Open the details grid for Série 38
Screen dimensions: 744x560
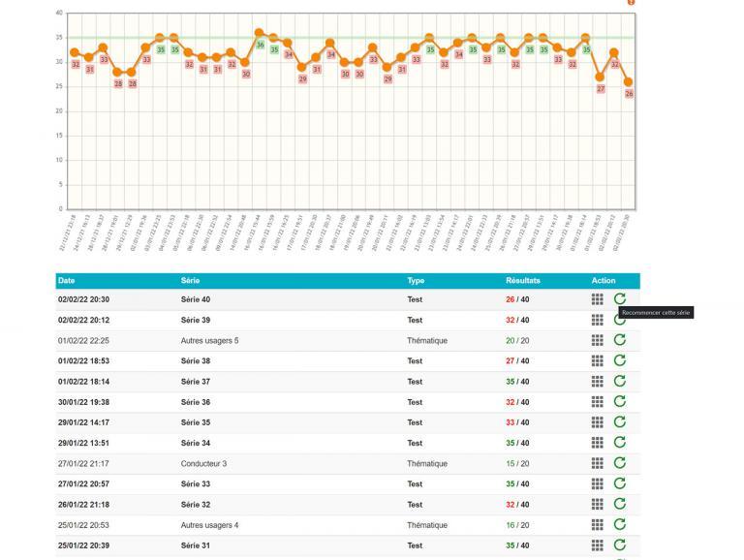click(598, 360)
